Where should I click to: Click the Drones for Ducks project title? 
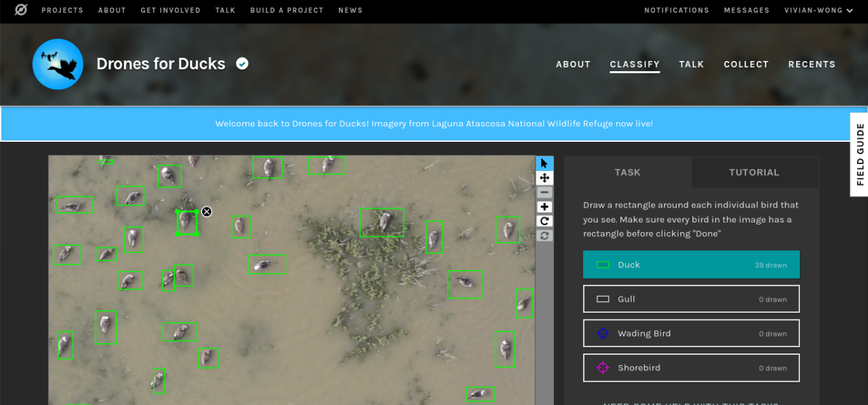(161, 64)
